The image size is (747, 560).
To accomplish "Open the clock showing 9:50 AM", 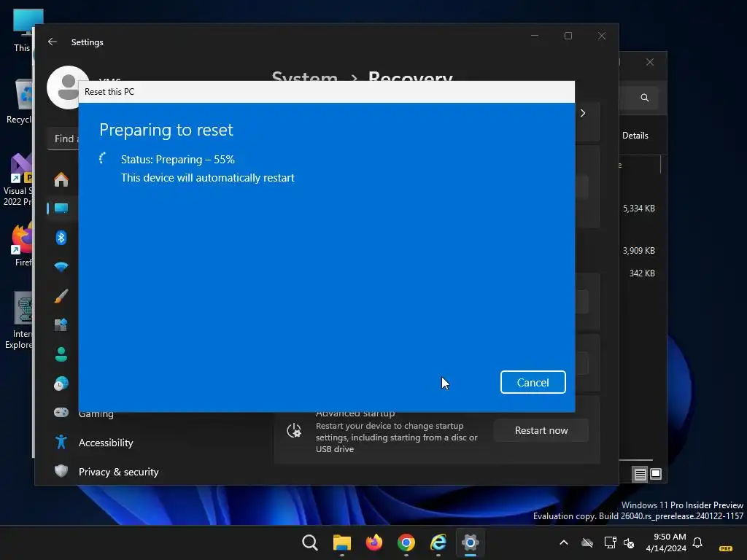I will coord(666,542).
